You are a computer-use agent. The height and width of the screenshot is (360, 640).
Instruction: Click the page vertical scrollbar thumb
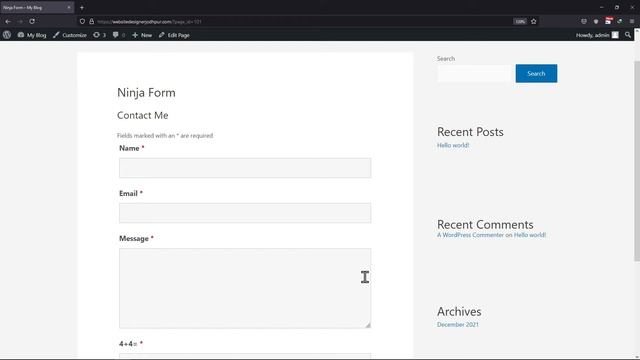637,161
